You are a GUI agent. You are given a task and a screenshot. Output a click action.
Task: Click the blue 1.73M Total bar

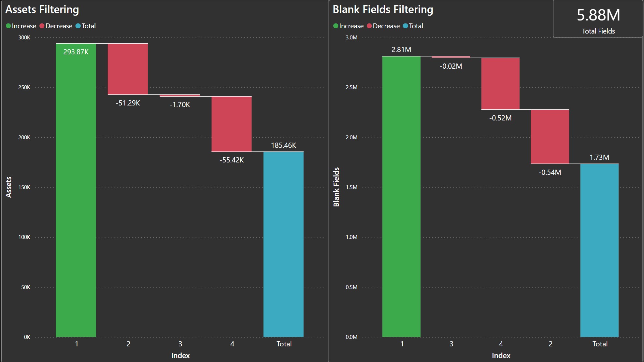coord(599,250)
